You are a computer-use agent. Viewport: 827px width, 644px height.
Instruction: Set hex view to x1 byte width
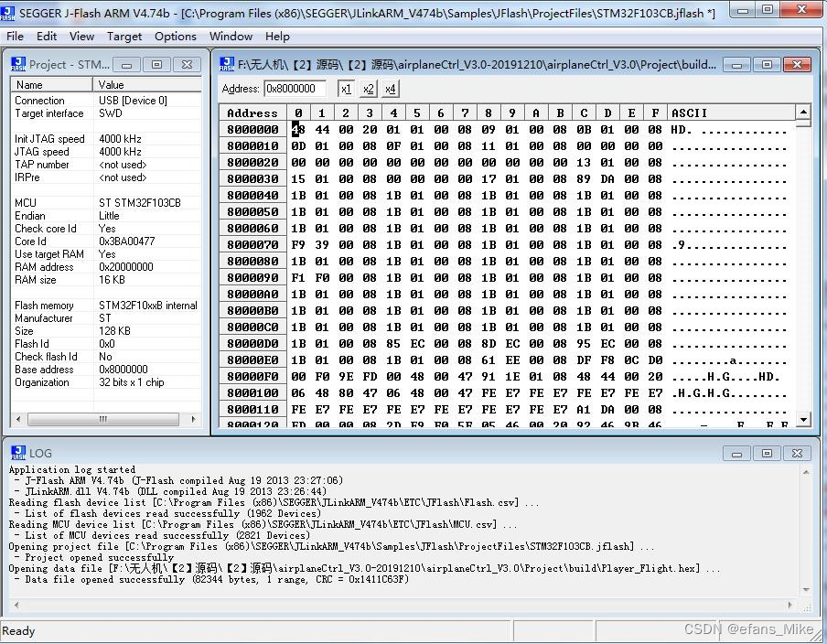pyautogui.click(x=346, y=89)
